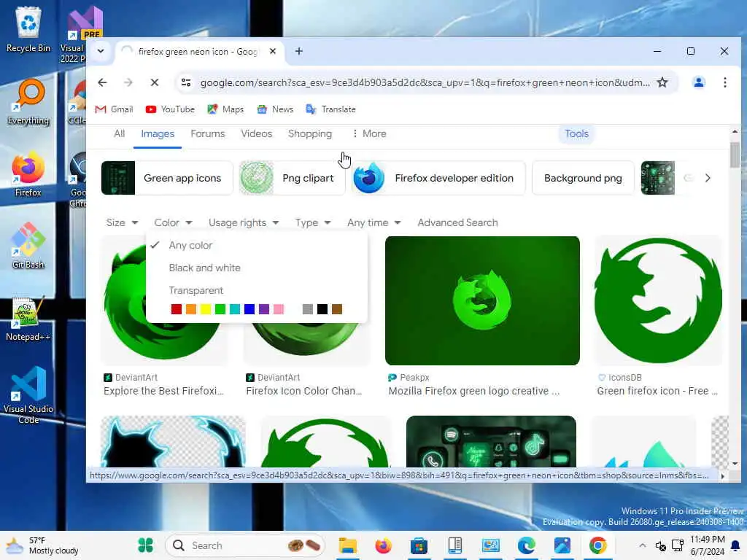The height and width of the screenshot is (560, 747).
Task: Open a new tab with plus button
Action: (298, 51)
